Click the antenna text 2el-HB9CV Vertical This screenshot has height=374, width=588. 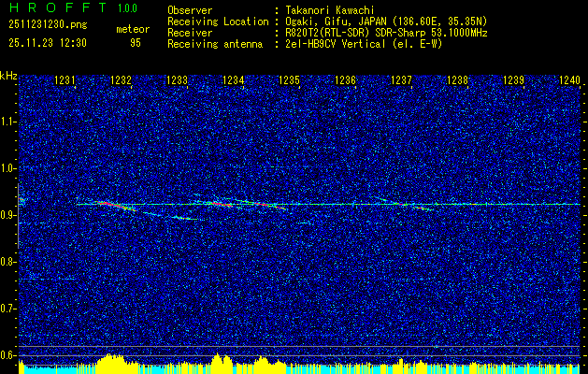(336, 44)
